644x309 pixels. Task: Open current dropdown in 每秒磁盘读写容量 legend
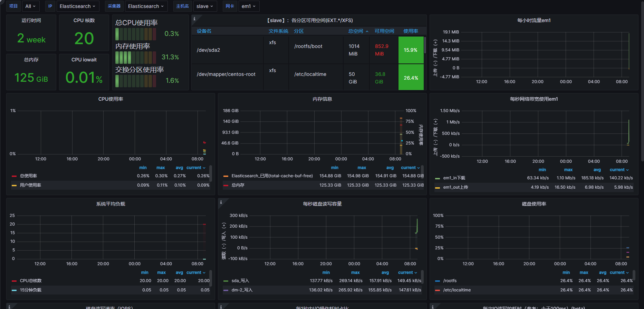(407, 272)
